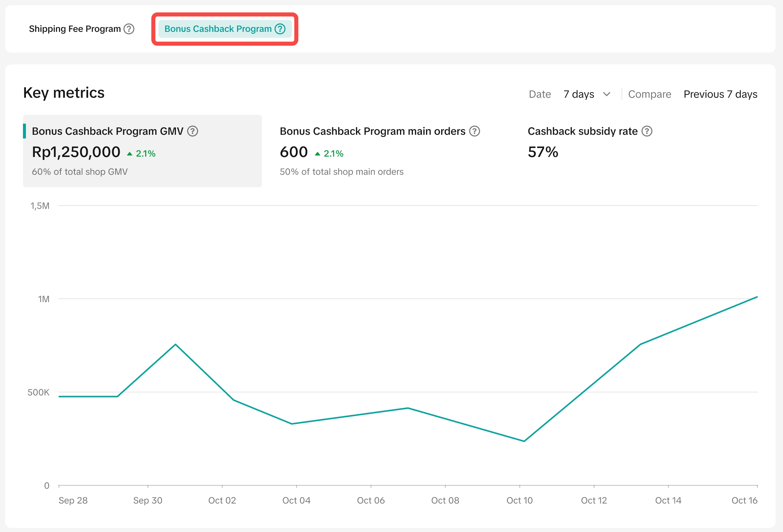Click green up-arrow beside 600 orders
This screenshot has height=532, width=783.
[x=317, y=154]
